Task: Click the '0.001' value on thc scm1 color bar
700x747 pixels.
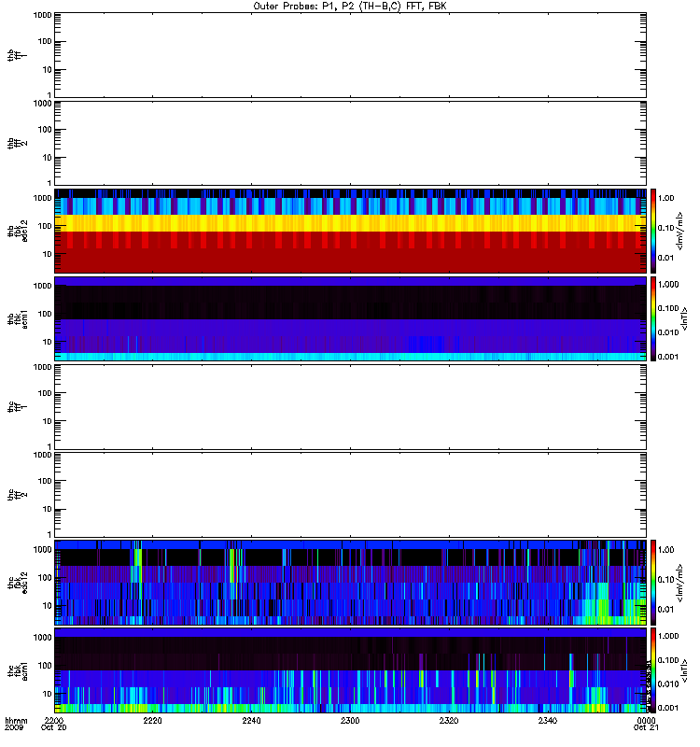Action: click(x=668, y=708)
